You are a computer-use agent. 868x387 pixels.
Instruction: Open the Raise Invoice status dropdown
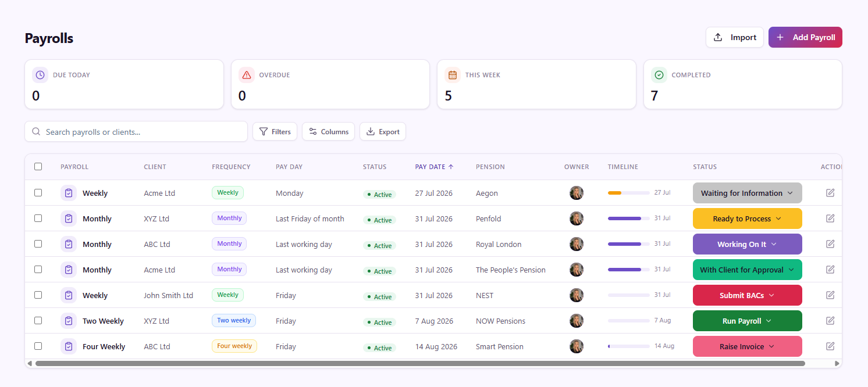(x=747, y=346)
